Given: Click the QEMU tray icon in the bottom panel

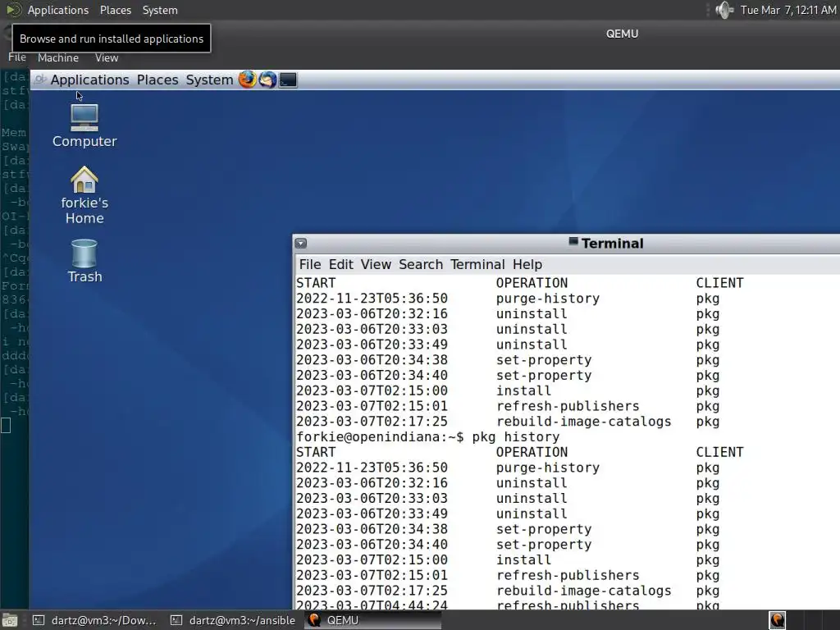Looking at the screenshot, I should [778, 620].
